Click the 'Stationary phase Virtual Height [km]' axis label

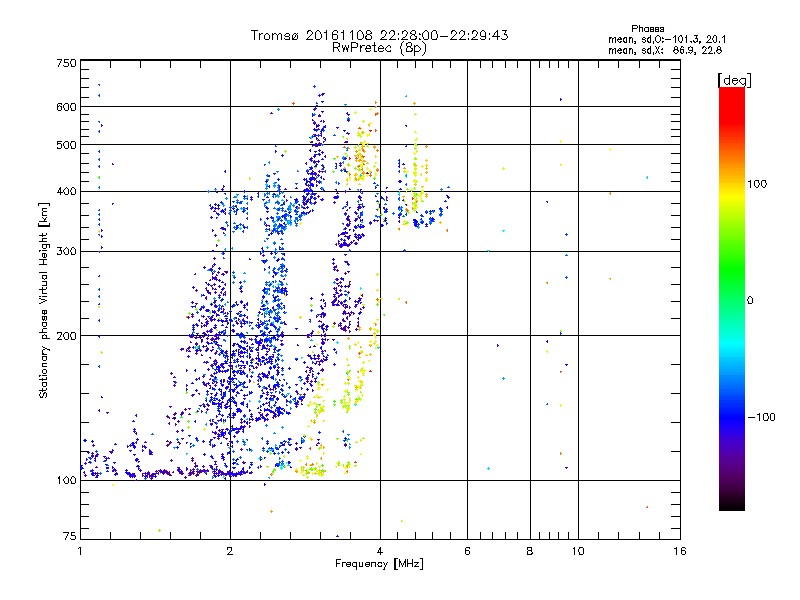click(44, 300)
